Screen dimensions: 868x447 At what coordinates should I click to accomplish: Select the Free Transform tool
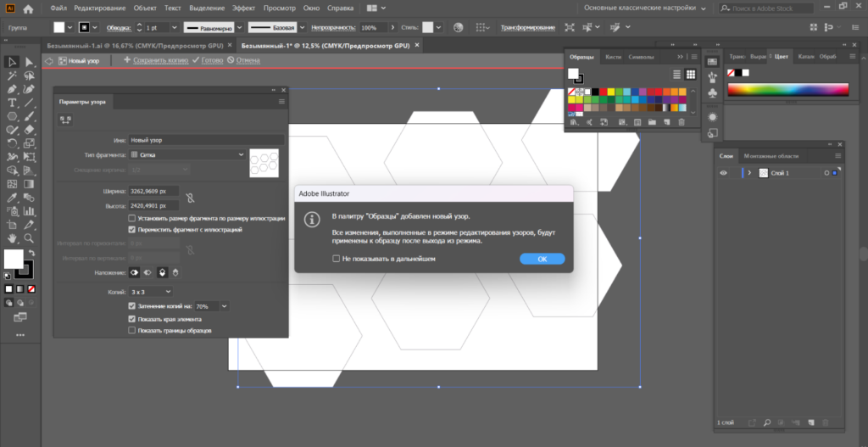[30, 157]
